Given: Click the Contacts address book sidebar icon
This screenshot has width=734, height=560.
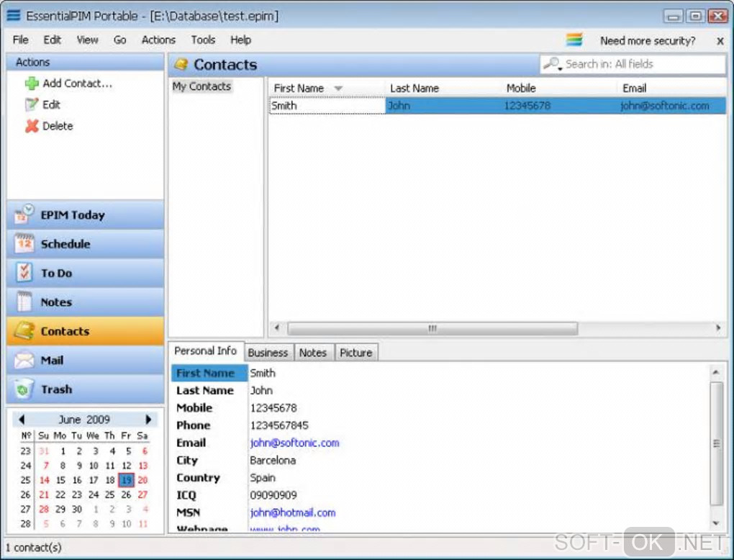Looking at the screenshot, I should tap(24, 330).
